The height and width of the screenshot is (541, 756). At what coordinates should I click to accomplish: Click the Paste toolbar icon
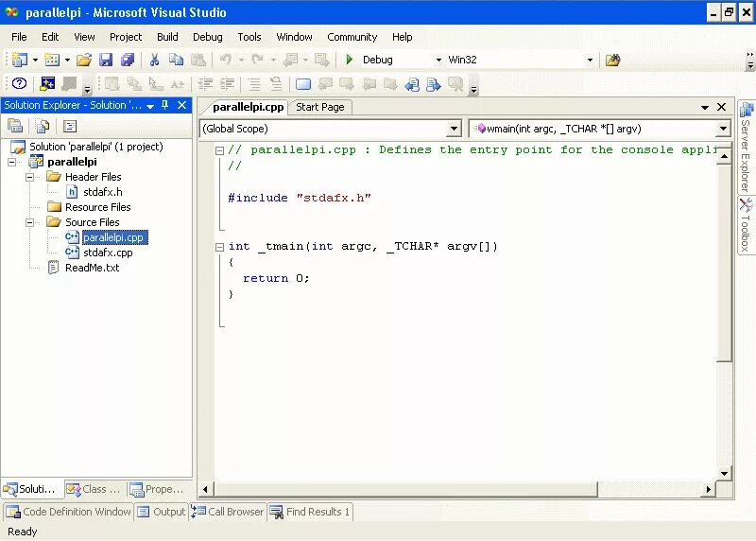click(x=198, y=60)
